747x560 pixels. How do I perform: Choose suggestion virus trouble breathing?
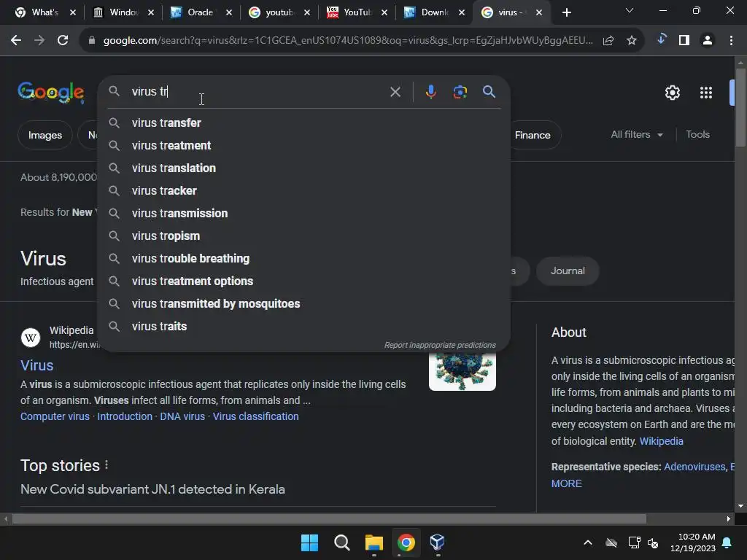304,259
